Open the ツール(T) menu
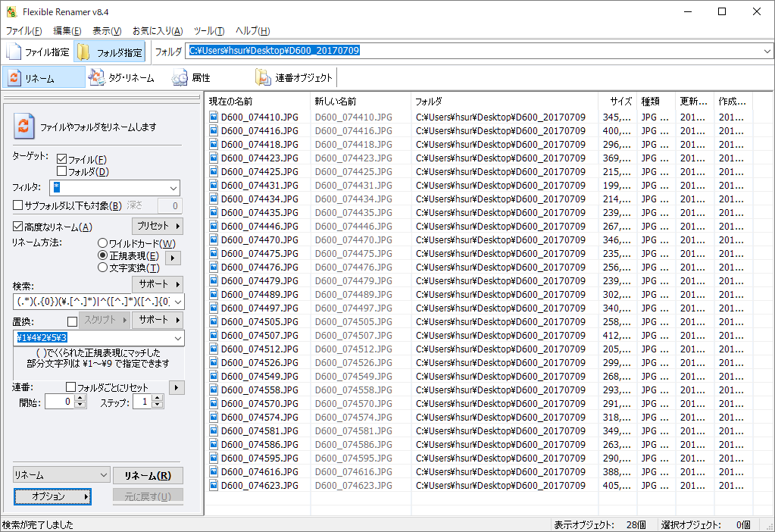The width and height of the screenshot is (775, 532). 209,31
